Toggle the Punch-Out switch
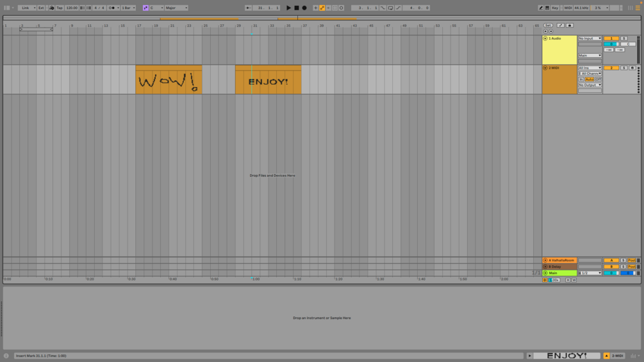 [x=399, y=8]
